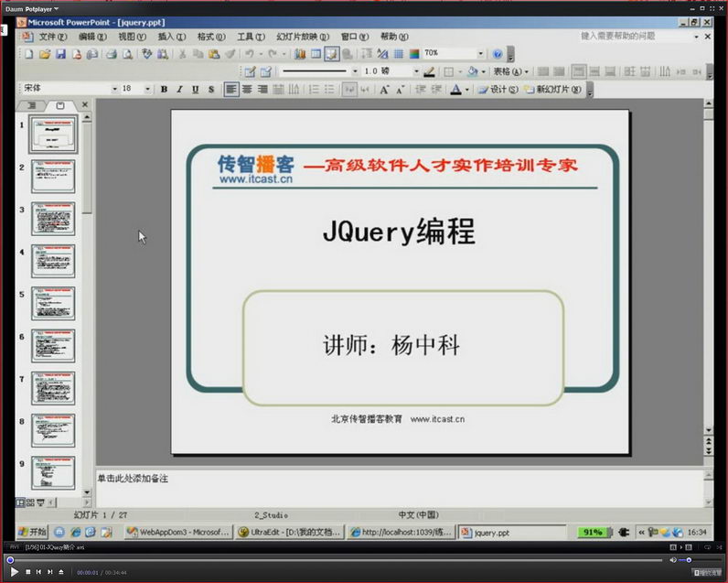Viewport: 728px width, 583px height.
Task: Click the Print icon in the toolbar
Action: [x=112, y=54]
